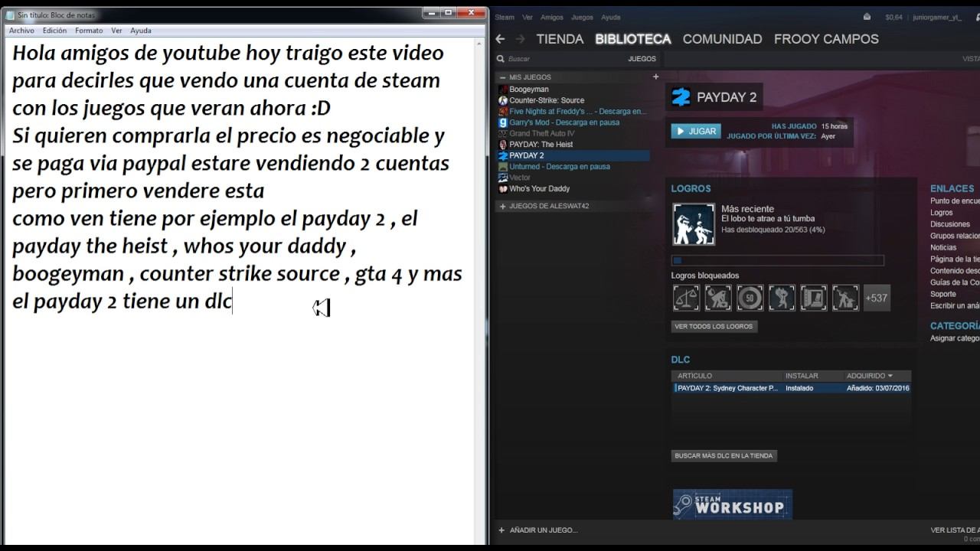
Task: Click the Unturned game icon
Action: pos(503,166)
